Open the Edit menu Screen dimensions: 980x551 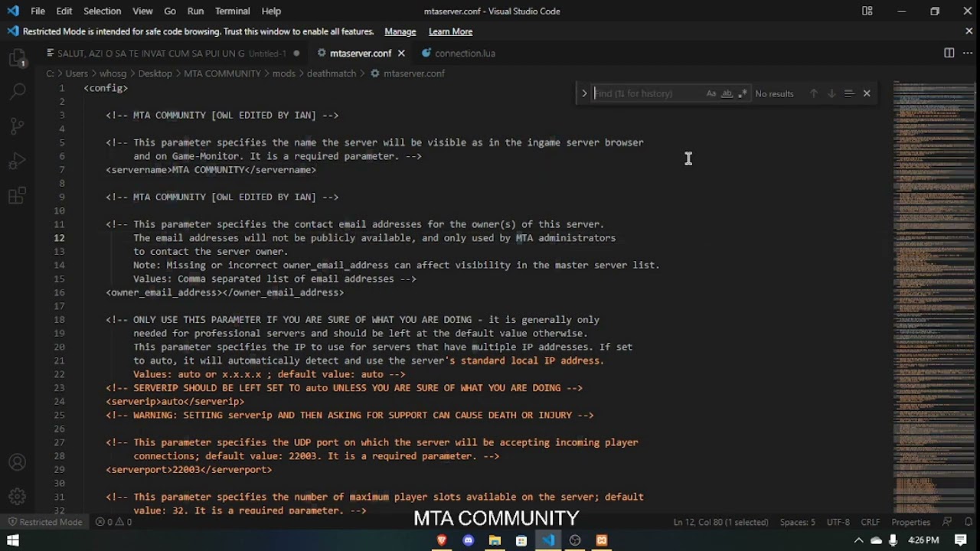64,11
